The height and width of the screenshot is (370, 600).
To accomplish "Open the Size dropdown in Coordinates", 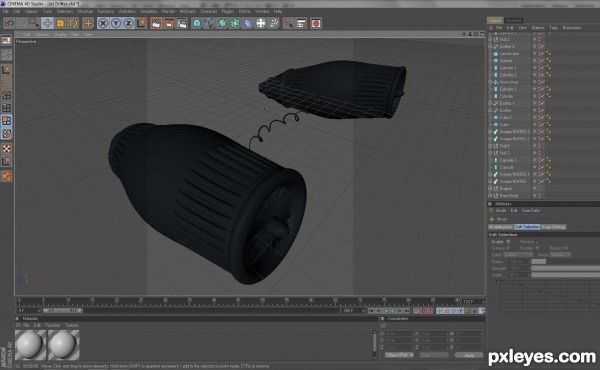I will tap(434, 355).
